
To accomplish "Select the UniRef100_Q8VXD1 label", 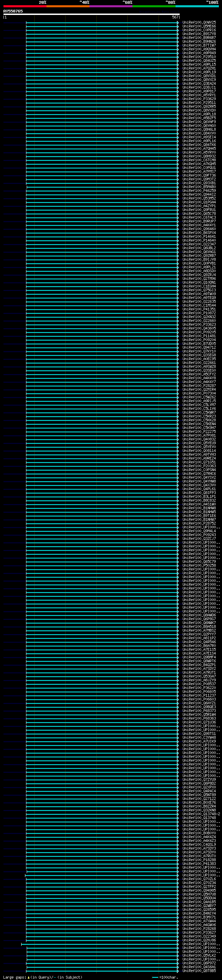I will click(199, 76).
